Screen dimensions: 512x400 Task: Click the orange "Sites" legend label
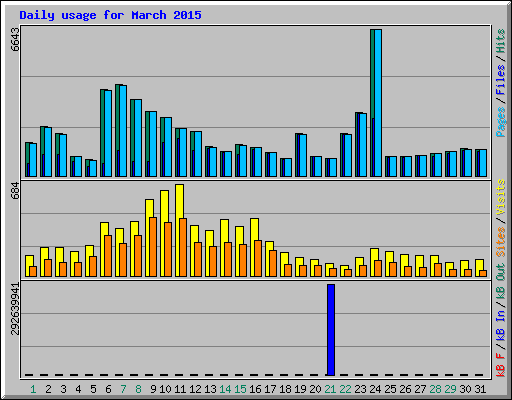coord(501,241)
